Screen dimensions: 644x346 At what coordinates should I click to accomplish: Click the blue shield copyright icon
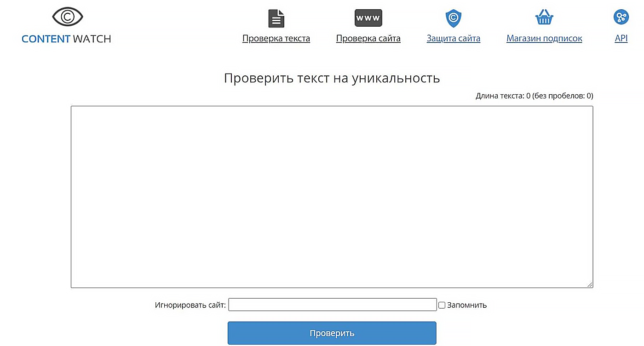pyautogui.click(x=454, y=18)
